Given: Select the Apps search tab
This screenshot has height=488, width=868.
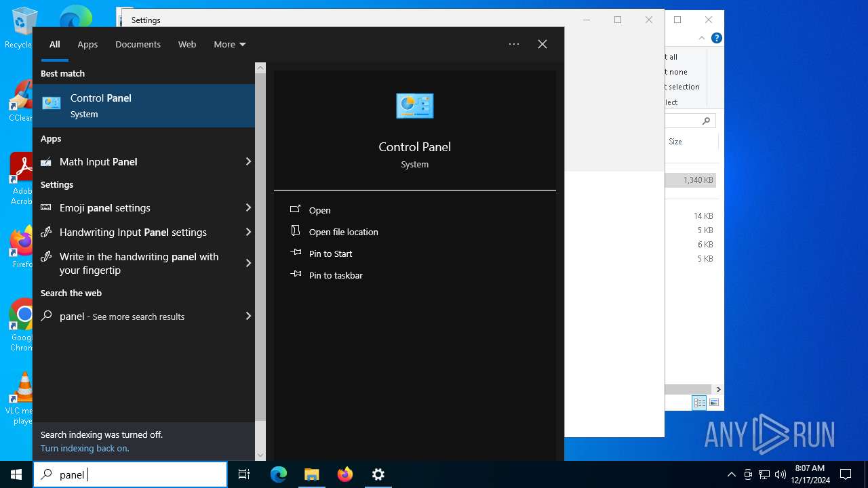Looking at the screenshot, I should click(x=87, y=44).
